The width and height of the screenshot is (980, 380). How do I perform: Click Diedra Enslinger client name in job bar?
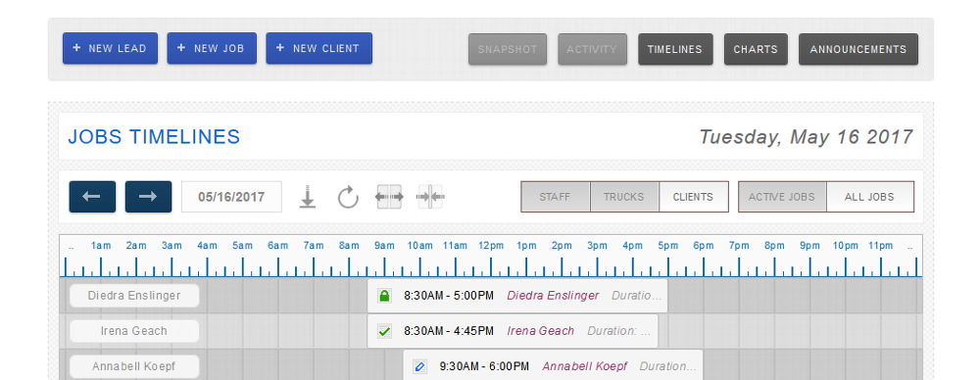(553, 296)
